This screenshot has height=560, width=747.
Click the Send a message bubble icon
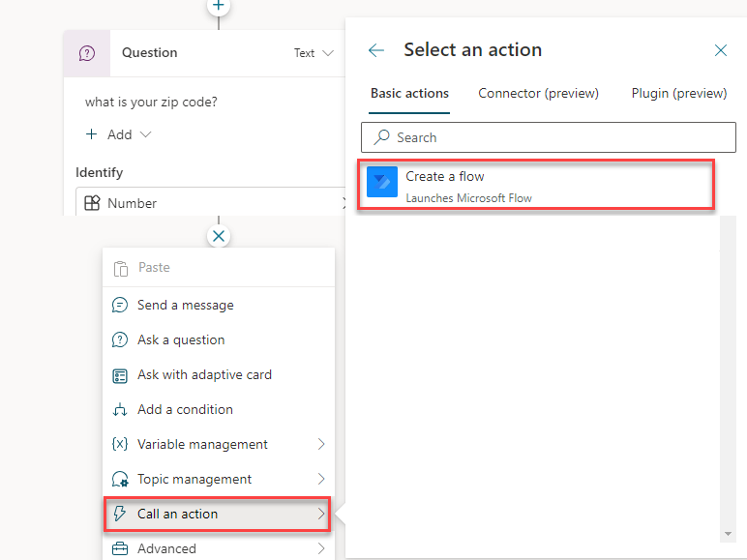point(120,305)
